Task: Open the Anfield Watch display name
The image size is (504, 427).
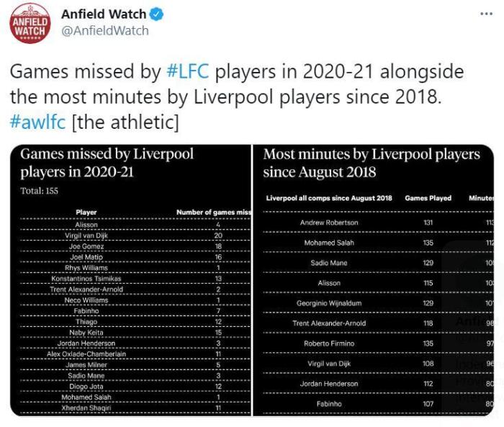Action: [x=104, y=14]
